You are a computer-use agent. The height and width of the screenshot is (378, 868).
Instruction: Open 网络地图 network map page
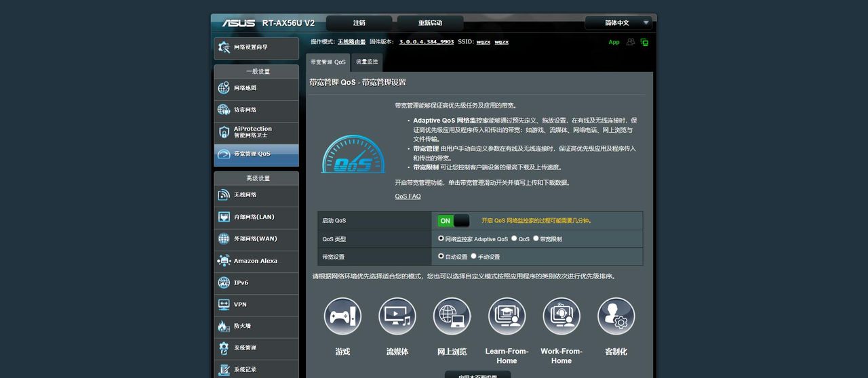[x=256, y=89]
